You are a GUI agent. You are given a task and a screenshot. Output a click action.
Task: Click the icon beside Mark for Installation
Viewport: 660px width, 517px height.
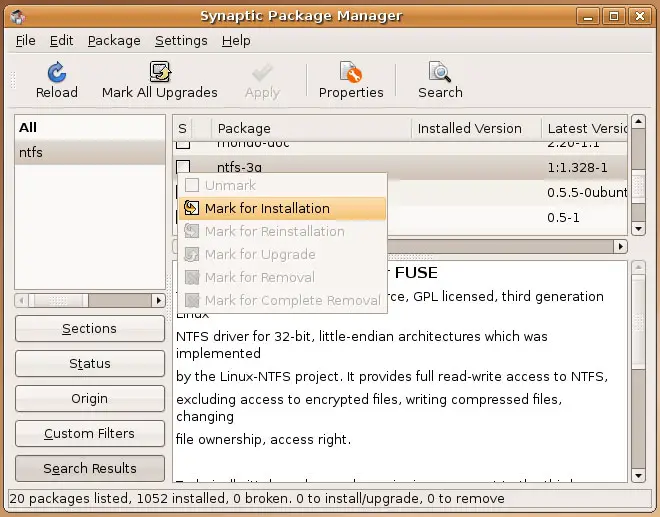[x=192, y=208]
